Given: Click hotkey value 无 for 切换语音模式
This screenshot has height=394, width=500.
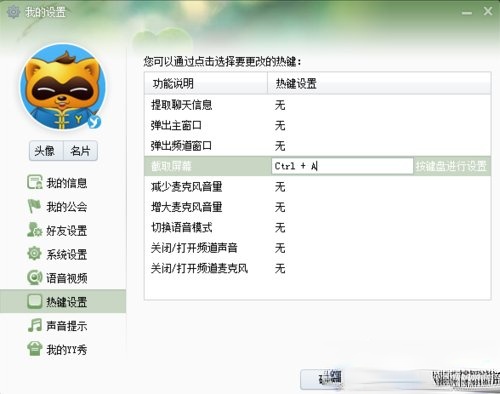Looking at the screenshot, I should pyautogui.click(x=280, y=227).
